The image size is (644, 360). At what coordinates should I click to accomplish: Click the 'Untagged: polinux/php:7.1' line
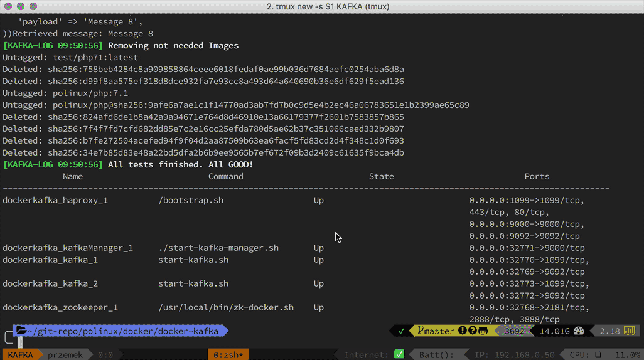(65, 93)
